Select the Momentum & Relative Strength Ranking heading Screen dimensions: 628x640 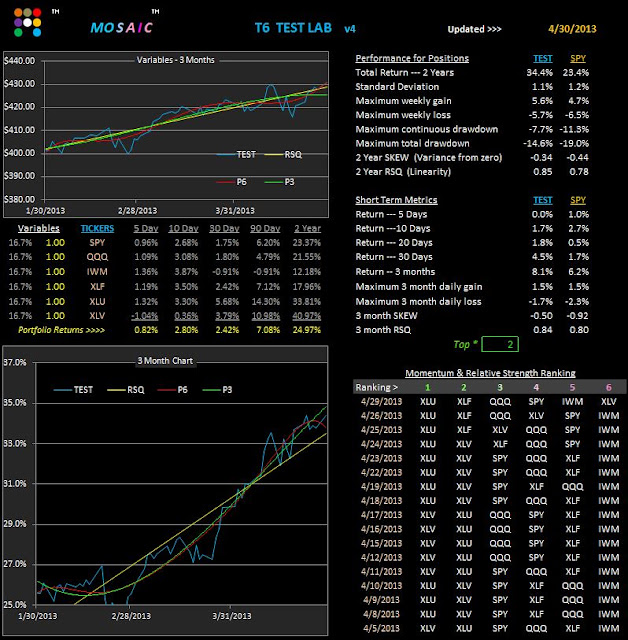(x=490, y=373)
